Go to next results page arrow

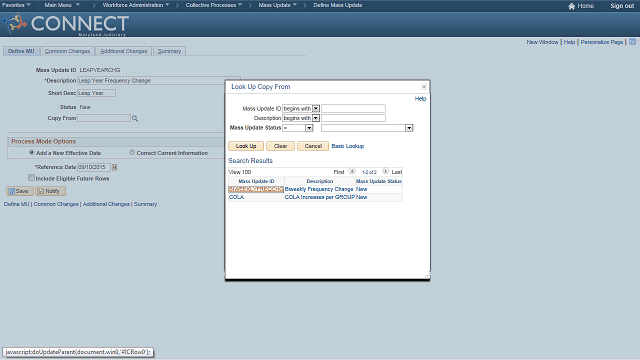click(385, 171)
